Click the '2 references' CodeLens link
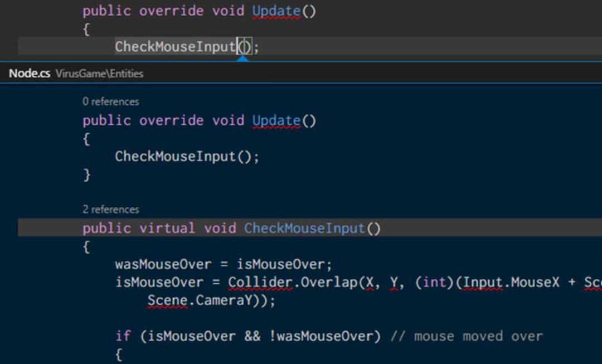Image resolution: width=602 pixels, height=364 pixels. (x=110, y=210)
